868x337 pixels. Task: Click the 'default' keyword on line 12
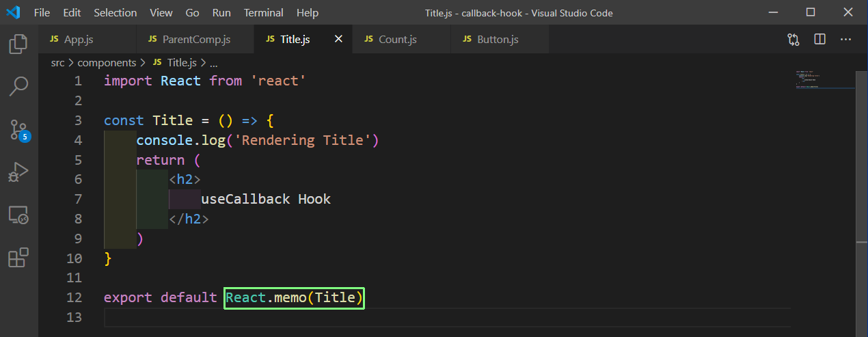pyautogui.click(x=189, y=297)
